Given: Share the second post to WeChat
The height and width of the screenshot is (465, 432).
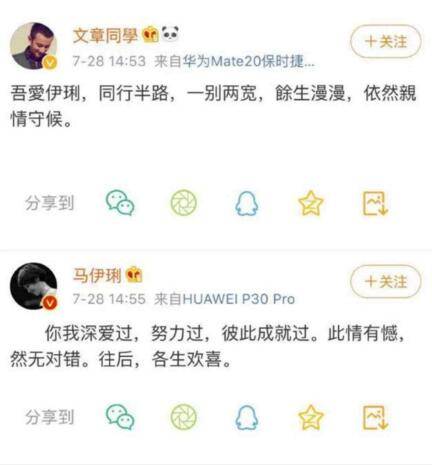Looking at the screenshot, I should 120,417.
